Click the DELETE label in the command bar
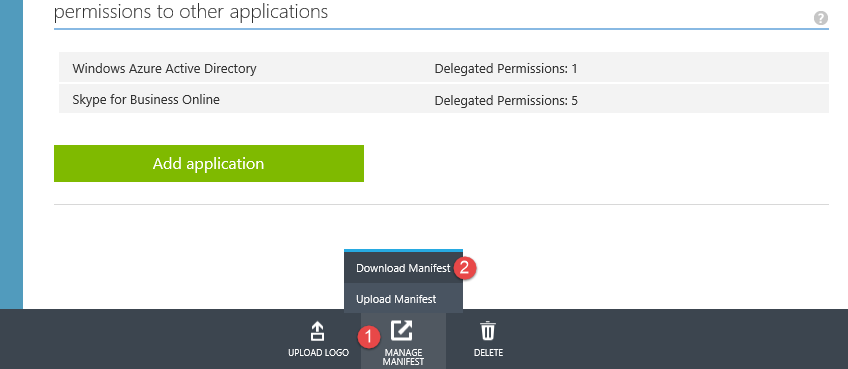848x369 pixels. click(x=488, y=353)
